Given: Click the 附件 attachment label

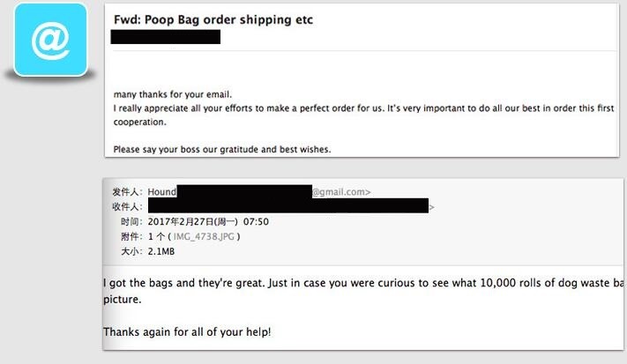Looking at the screenshot, I should [x=130, y=236].
